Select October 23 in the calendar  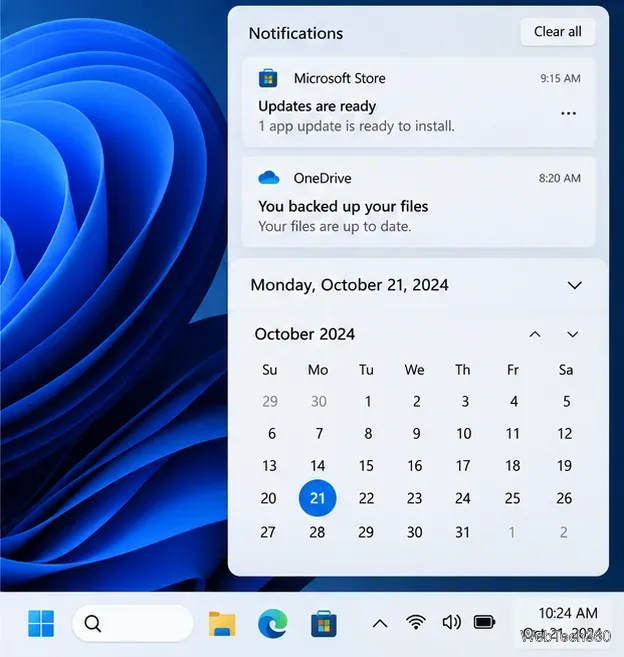point(414,498)
